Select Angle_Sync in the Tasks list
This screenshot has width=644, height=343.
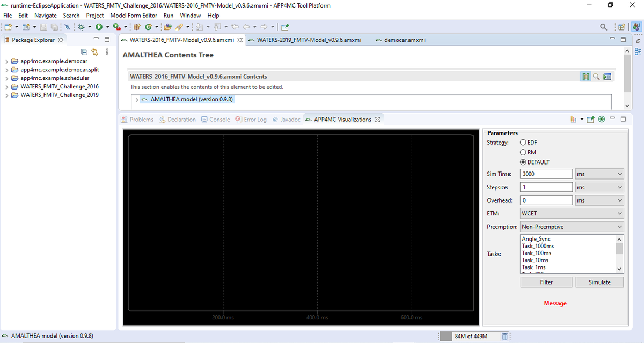(x=536, y=239)
